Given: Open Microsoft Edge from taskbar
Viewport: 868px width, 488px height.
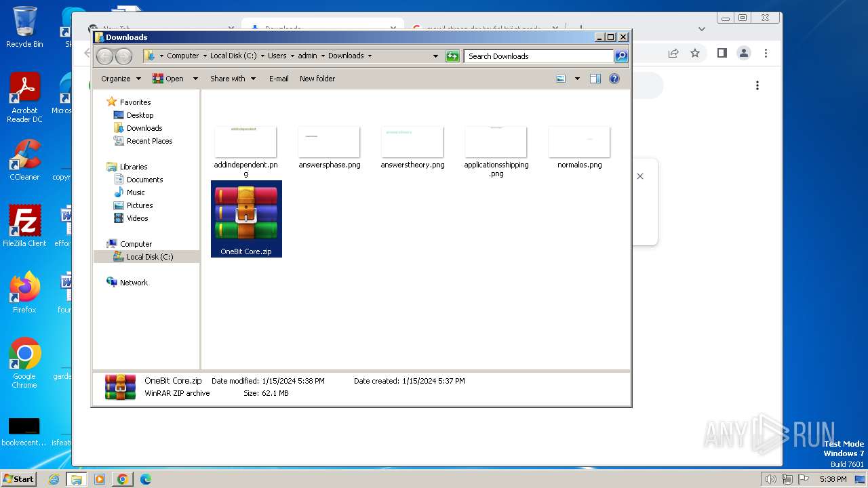Looking at the screenshot, I should pyautogui.click(x=145, y=479).
